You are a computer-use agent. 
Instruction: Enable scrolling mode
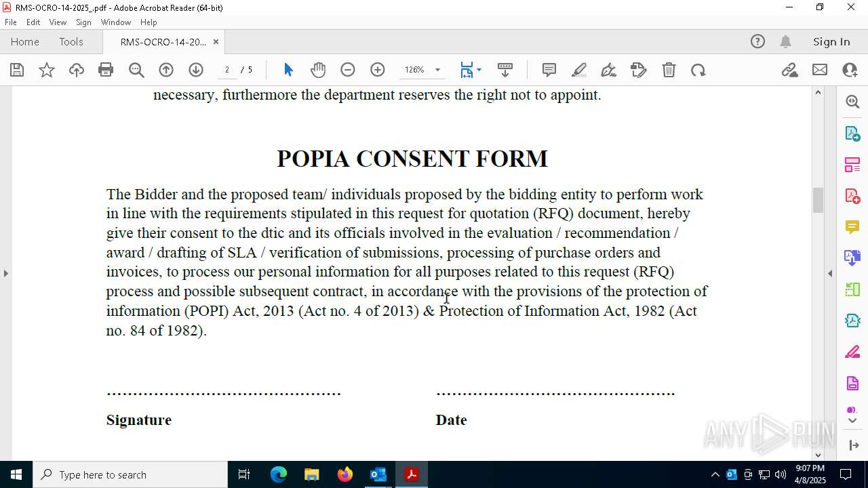[505, 70]
